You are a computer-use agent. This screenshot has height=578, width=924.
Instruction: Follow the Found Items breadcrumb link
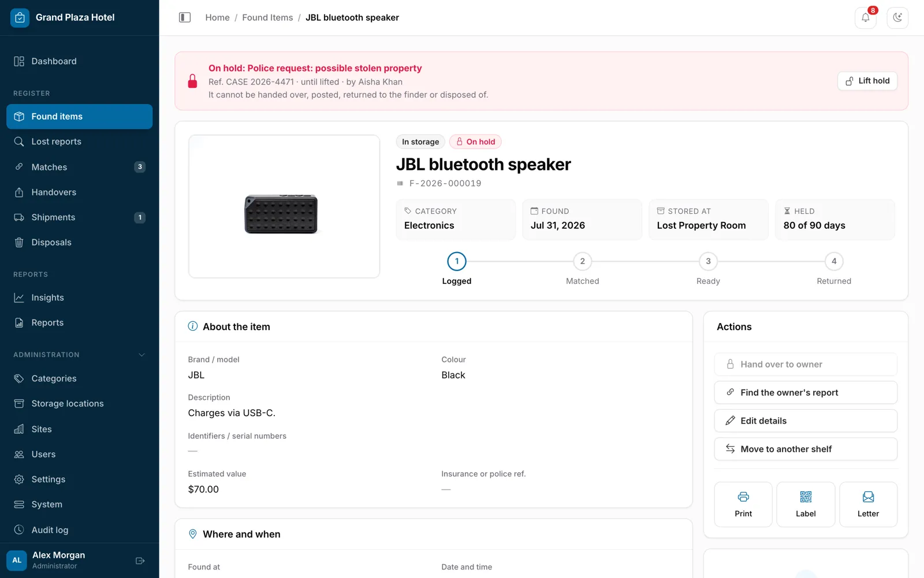point(267,17)
